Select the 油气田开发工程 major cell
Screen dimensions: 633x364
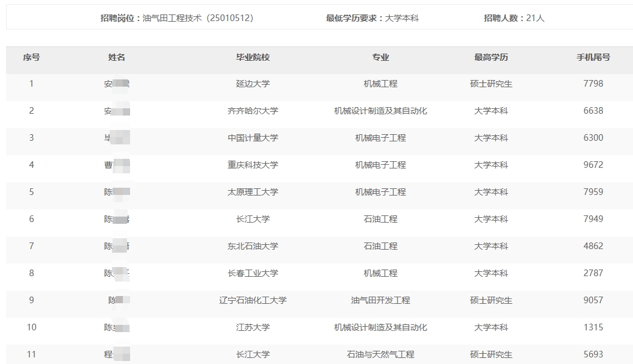coord(381,300)
